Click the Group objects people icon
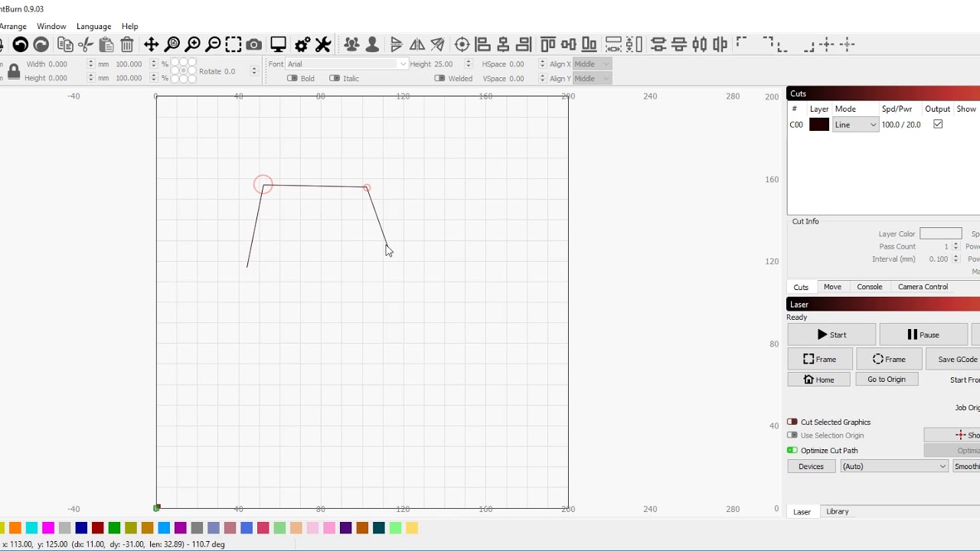This screenshot has width=980, height=551. pyautogui.click(x=351, y=45)
